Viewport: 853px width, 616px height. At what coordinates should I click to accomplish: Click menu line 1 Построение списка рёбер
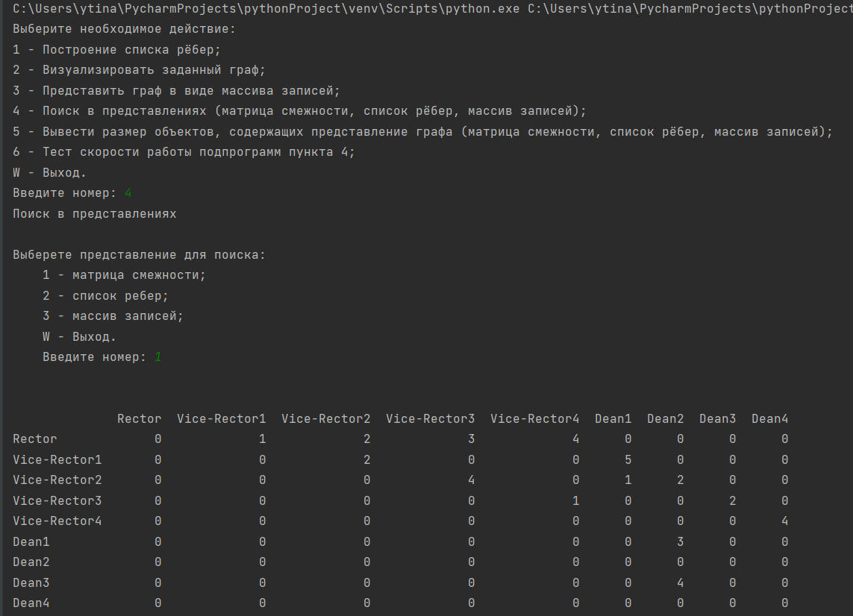116,50
